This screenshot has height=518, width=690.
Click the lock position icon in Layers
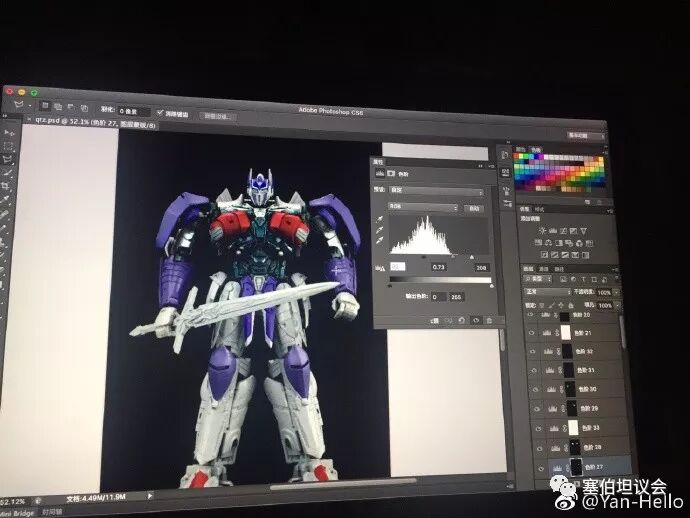click(x=561, y=305)
